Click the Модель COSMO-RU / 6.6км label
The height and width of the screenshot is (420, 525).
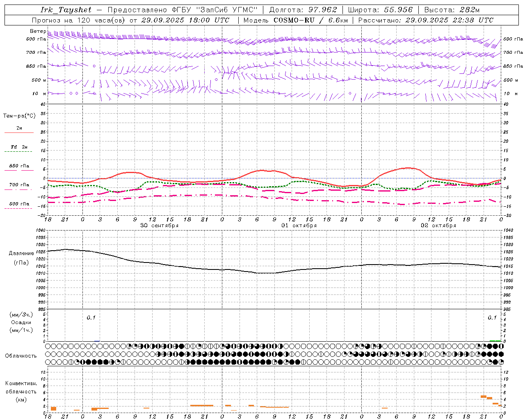coord(295,20)
